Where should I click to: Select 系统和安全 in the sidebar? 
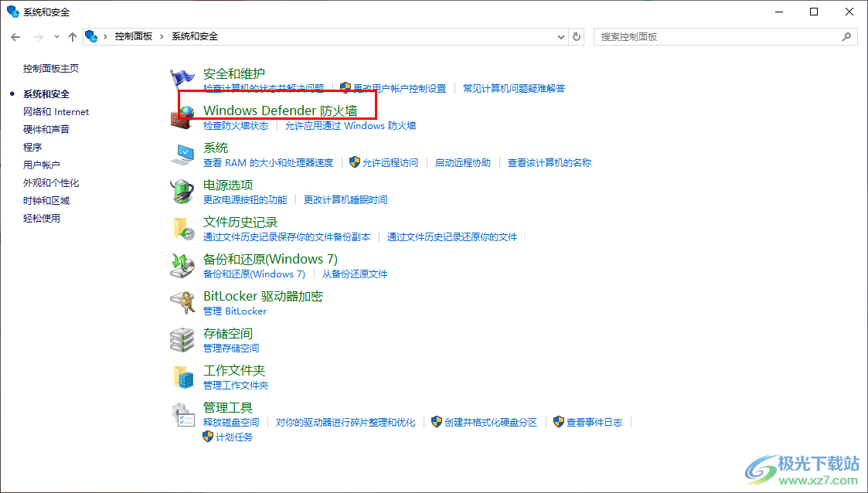point(46,94)
